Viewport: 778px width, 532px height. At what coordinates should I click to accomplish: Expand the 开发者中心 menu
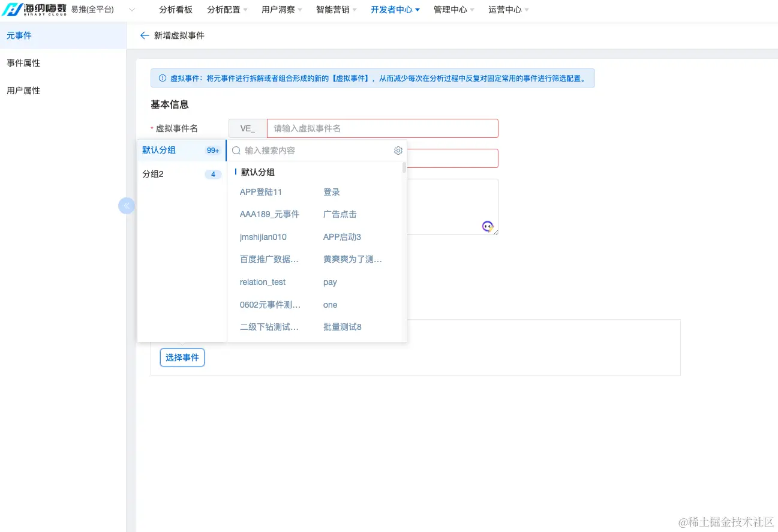pyautogui.click(x=395, y=10)
